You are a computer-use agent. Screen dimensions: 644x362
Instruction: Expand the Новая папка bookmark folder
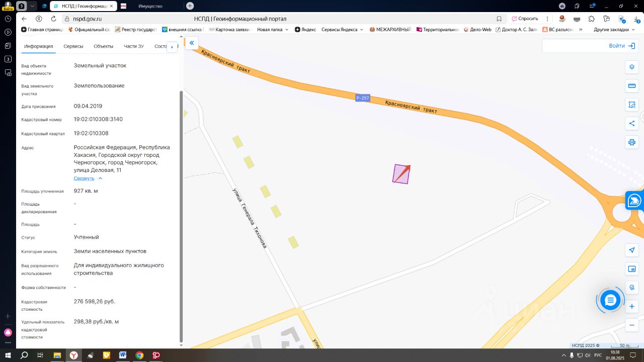point(273,30)
